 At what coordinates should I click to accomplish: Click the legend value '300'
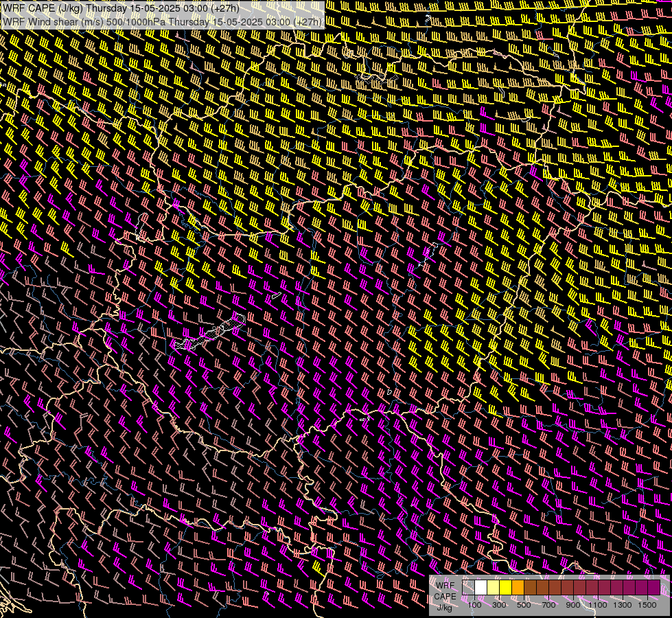coord(499,605)
